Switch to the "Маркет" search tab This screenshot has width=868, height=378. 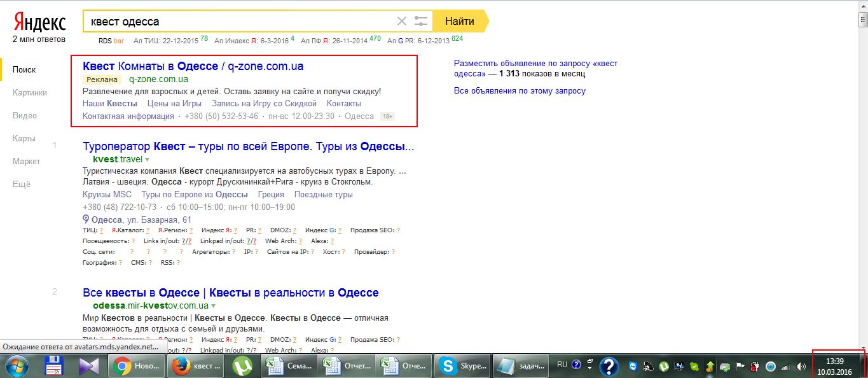tap(26, 161)
